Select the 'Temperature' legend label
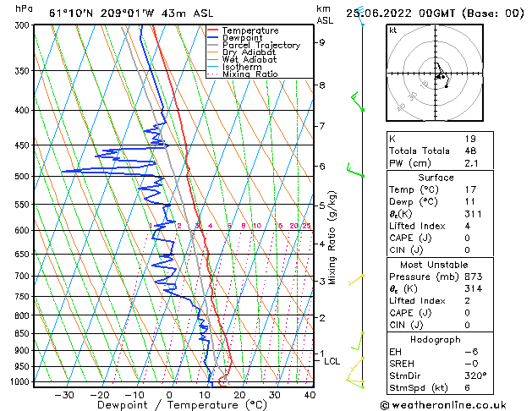532x411 pixels. (x=250, y=30)
